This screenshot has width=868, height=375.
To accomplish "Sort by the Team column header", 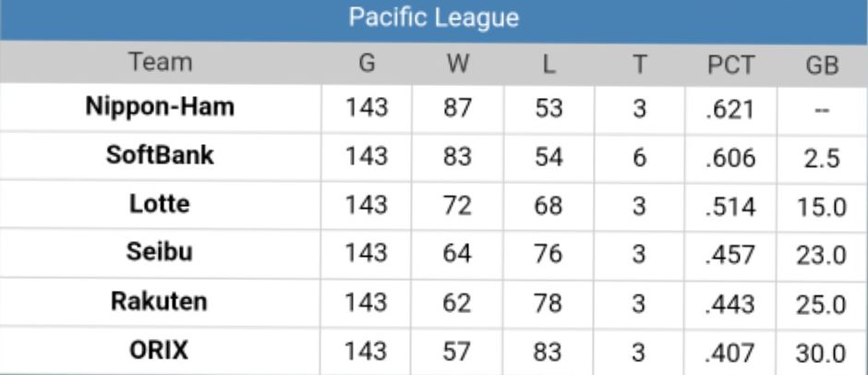I will (x=161, y=64).
